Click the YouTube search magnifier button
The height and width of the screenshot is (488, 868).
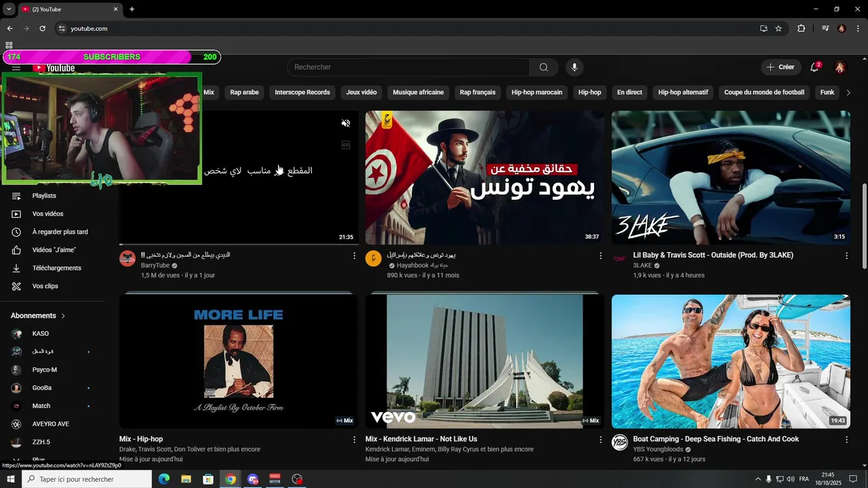pos(544,67)
